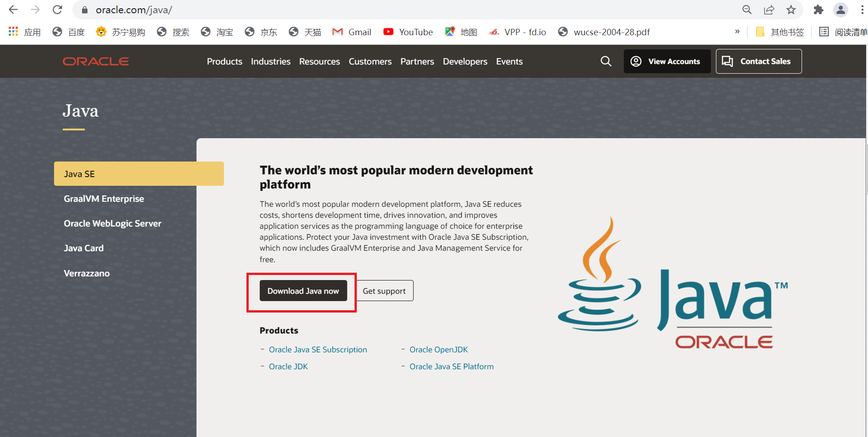The image size is (868, 437).
Task: Click the Java Oracle logo image
Action: (x=673, y=283)
